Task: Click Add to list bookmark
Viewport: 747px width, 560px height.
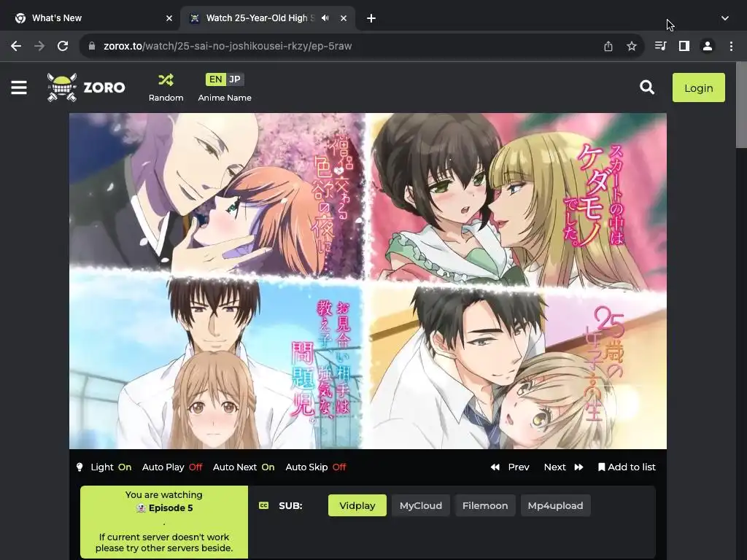Action: (627, 467)
